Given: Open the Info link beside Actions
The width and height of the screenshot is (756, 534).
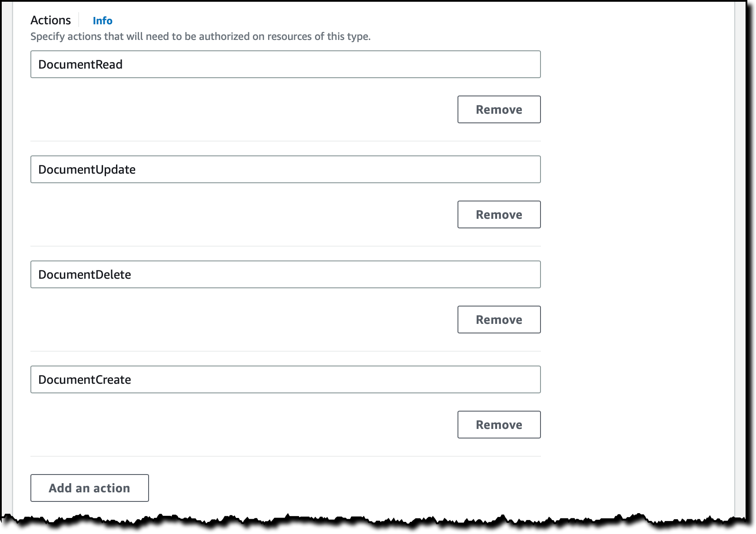Looking at the screenshot, I should coord(103,21).
